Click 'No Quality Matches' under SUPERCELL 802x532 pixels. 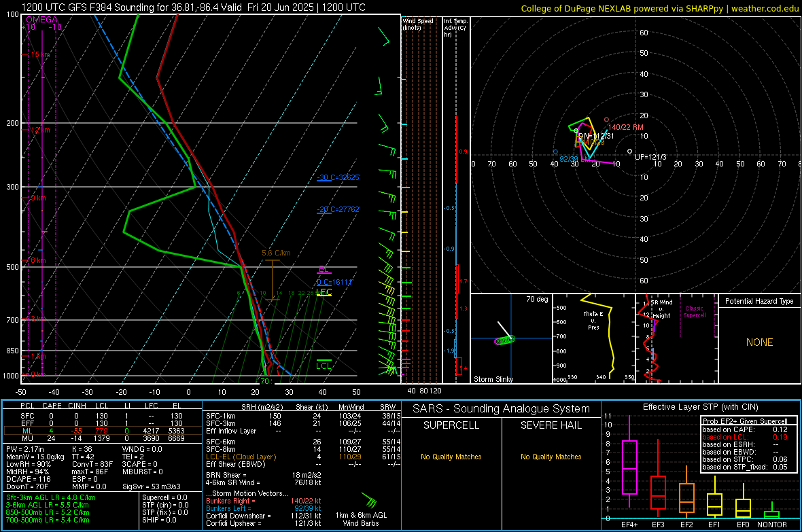451,457
